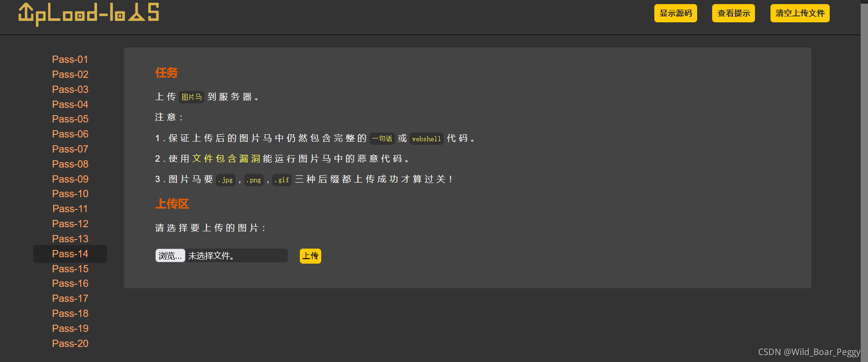Go to Pass-19

pyautogui.click(x=70, y=328)
